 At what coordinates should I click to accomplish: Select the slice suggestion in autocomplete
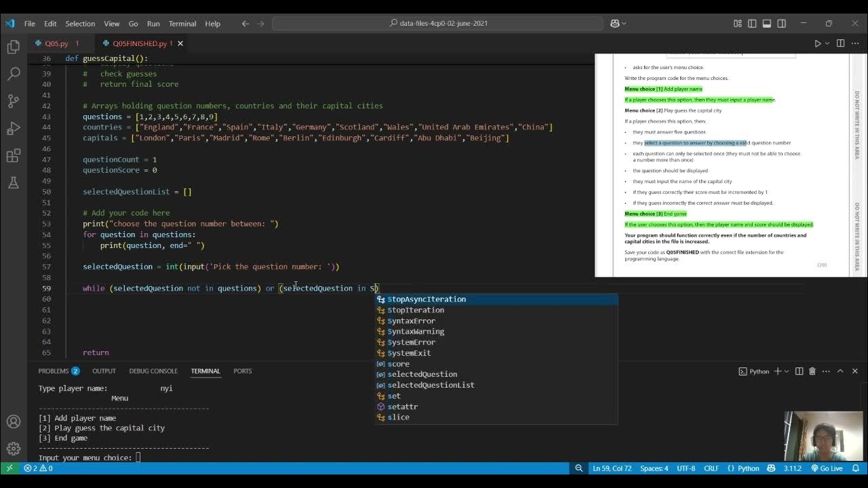[496, 417]
